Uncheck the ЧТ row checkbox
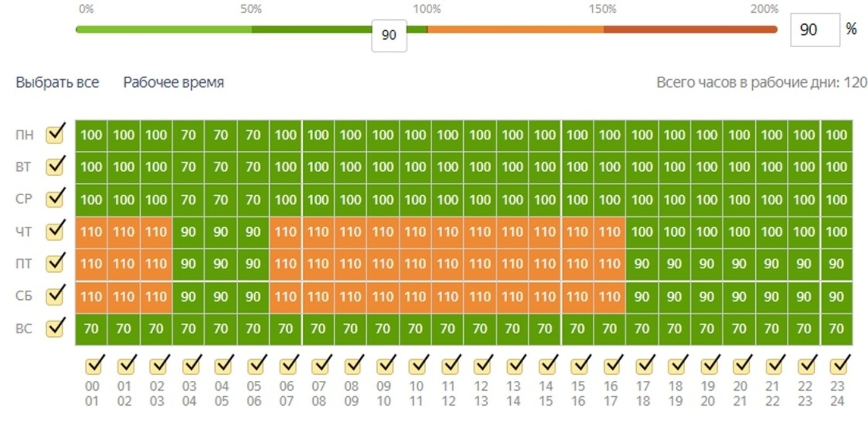This screenshot has width=868, height=428. pos(56,231)
